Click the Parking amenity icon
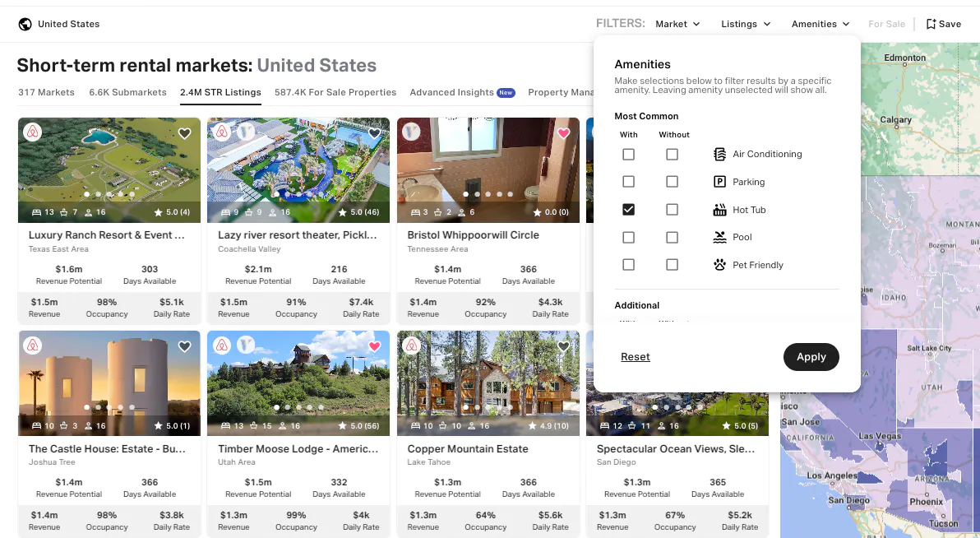 tap(719, 182)
